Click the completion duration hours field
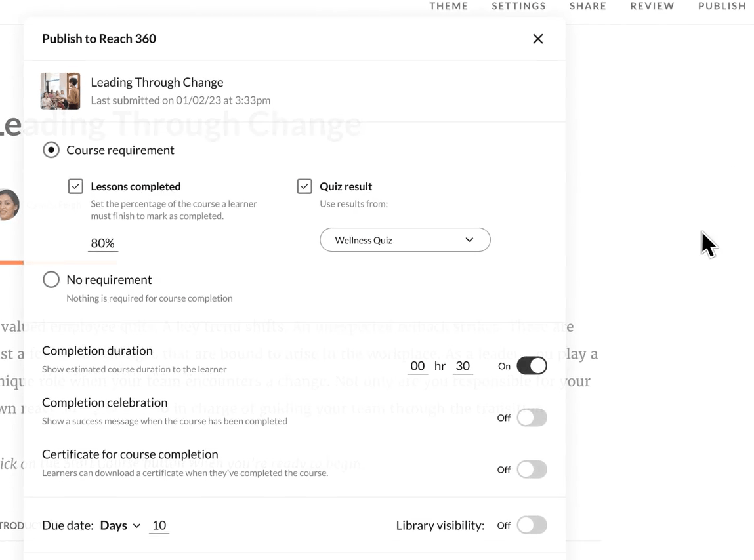This screenshot has width=754, height=560. [417, 366]
